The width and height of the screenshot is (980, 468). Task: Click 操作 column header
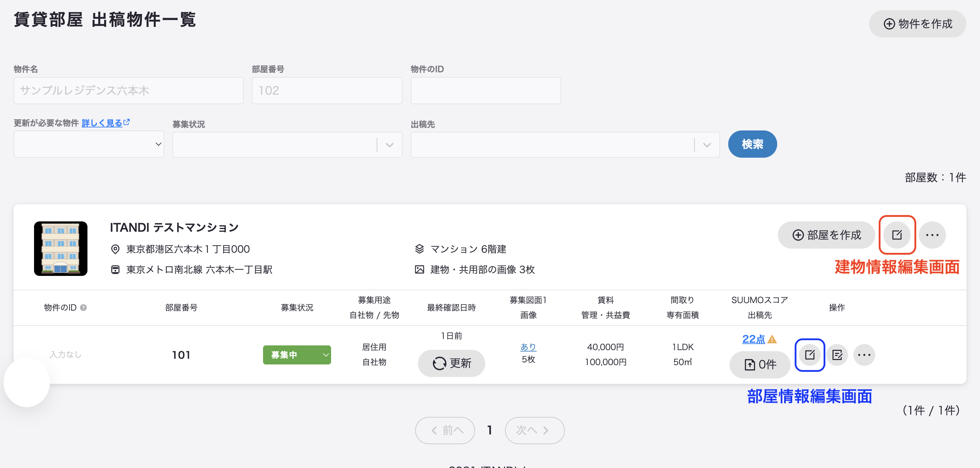coord(837,308)
